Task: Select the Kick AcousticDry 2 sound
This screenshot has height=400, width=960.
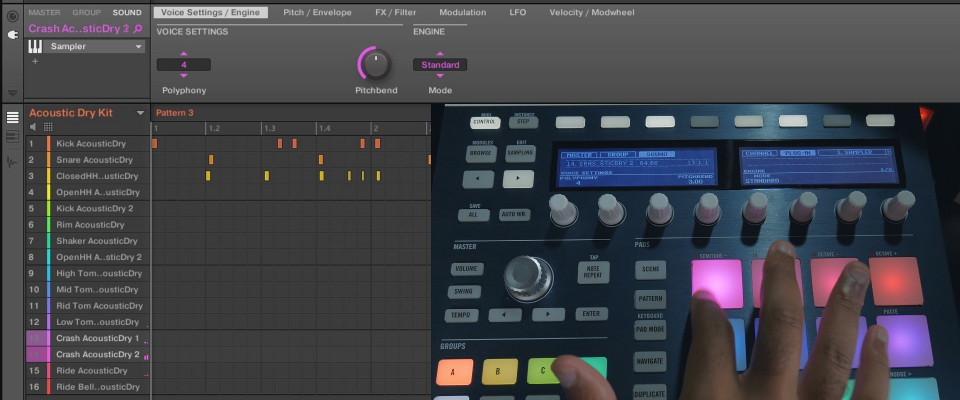Action: (x=94, y=208)
